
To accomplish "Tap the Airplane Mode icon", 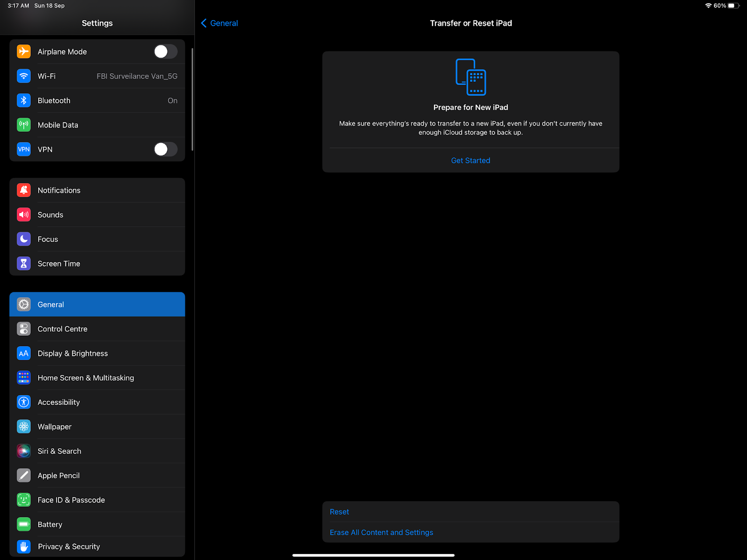I will coord(24,51).
